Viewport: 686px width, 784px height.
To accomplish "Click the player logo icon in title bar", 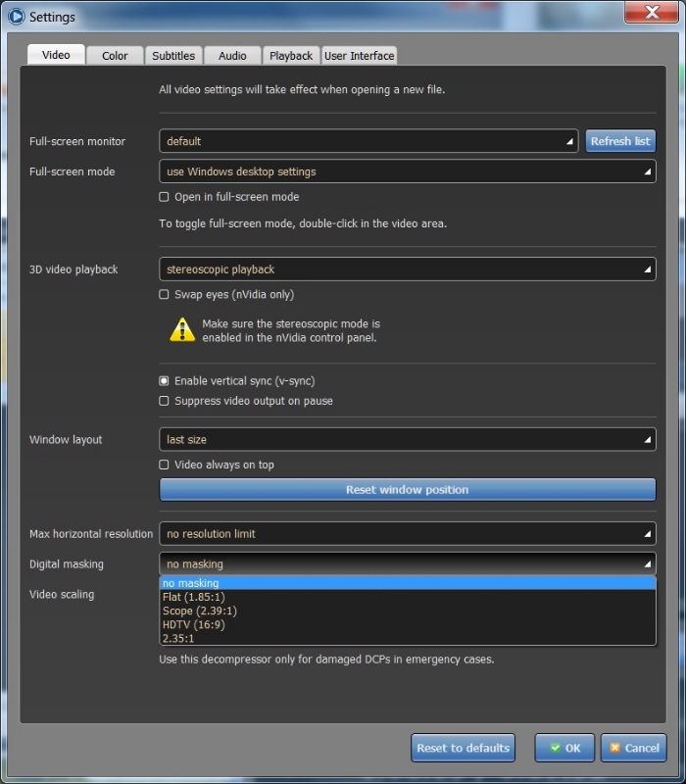I will click(16, 17).
